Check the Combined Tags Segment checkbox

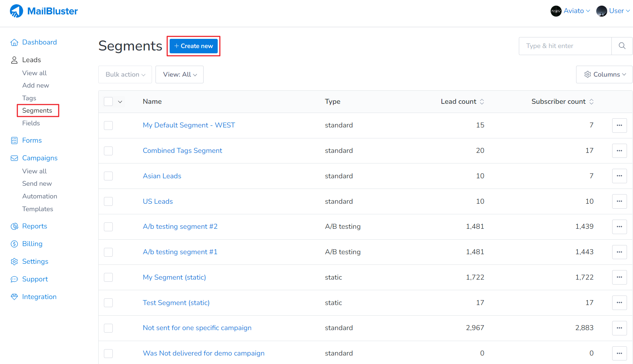pos(109,151)
